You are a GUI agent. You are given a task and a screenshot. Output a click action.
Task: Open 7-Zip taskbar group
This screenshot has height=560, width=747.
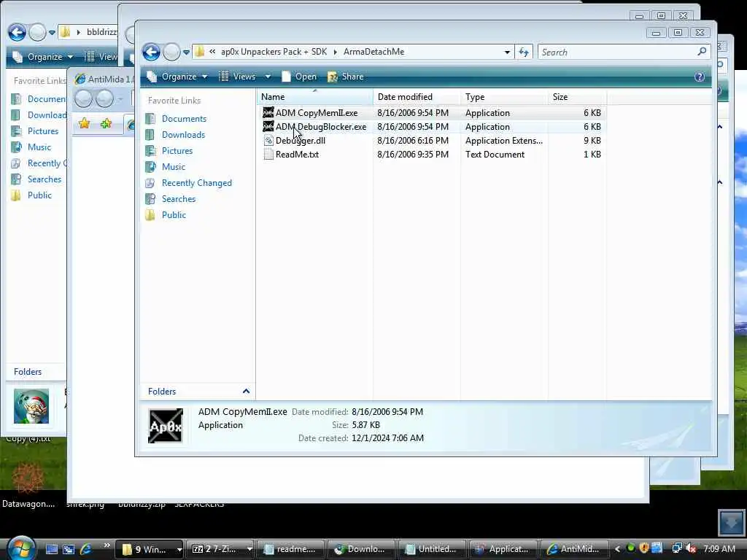click(220, 549)
